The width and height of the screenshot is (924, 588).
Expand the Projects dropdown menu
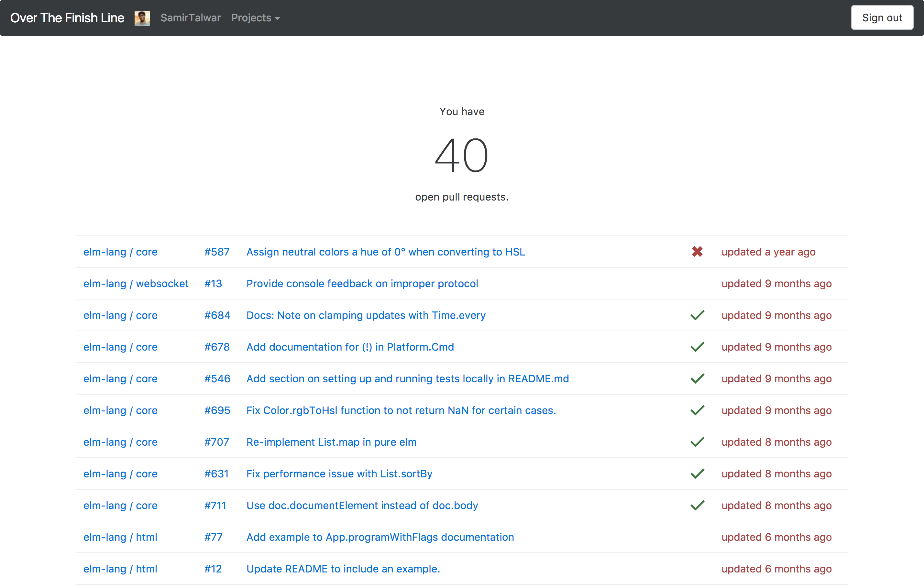point(258,17)
